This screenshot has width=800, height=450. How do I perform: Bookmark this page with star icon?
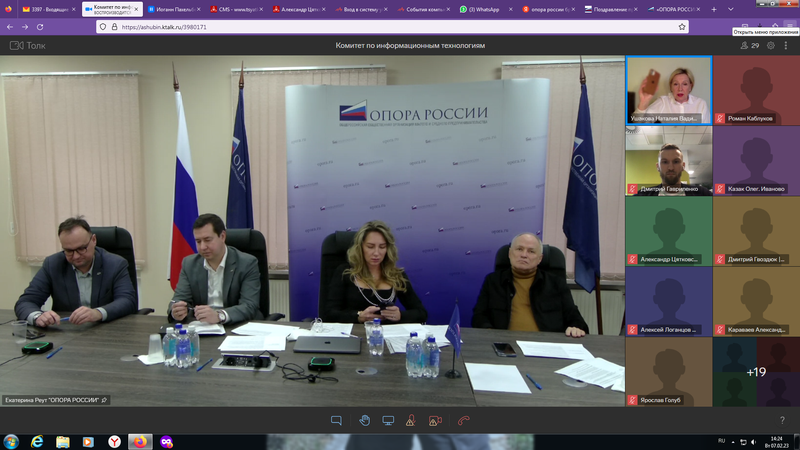point(682,27)
